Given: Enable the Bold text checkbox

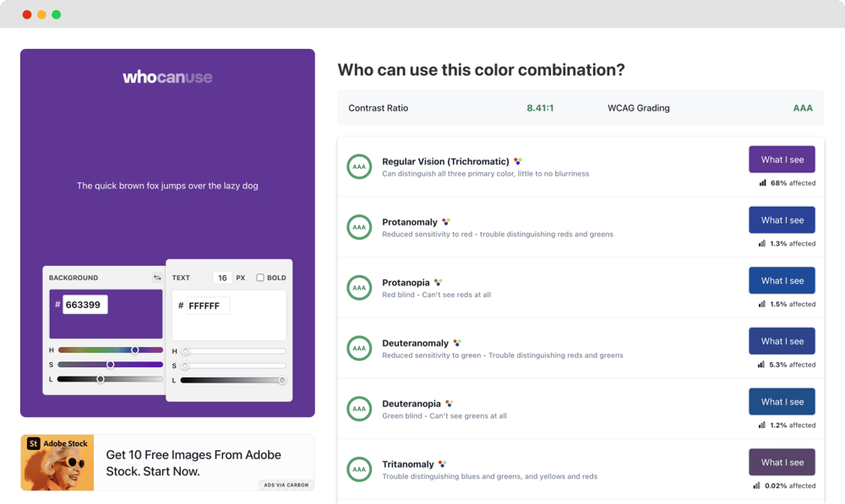Looking at the screenshot, I should click(x=260, y=278).
